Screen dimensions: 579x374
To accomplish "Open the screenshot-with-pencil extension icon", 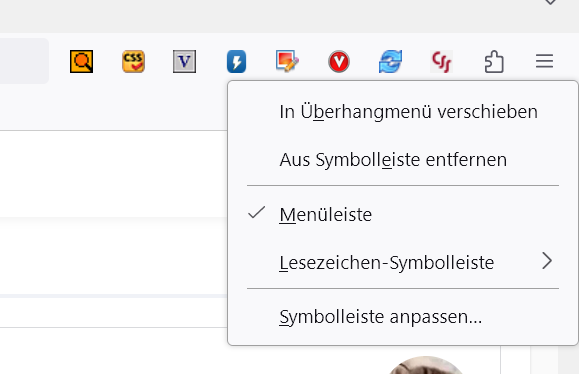I will pyautogui.click(x=287, y=61).
